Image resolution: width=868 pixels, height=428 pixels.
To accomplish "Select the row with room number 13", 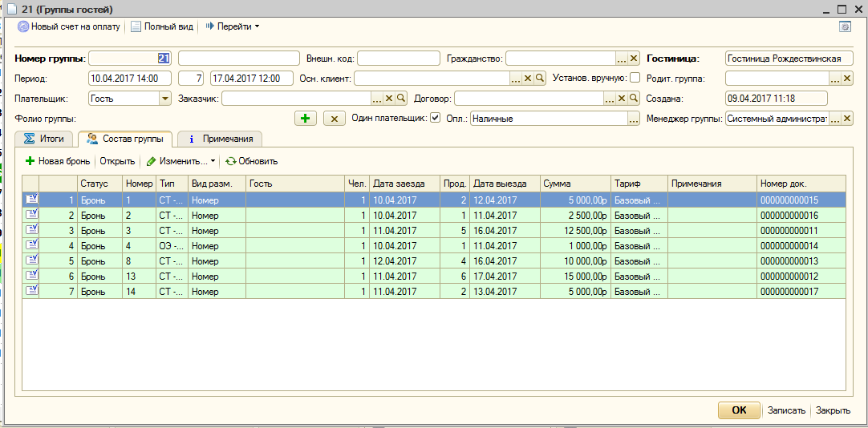I will [x=434, y=277].
